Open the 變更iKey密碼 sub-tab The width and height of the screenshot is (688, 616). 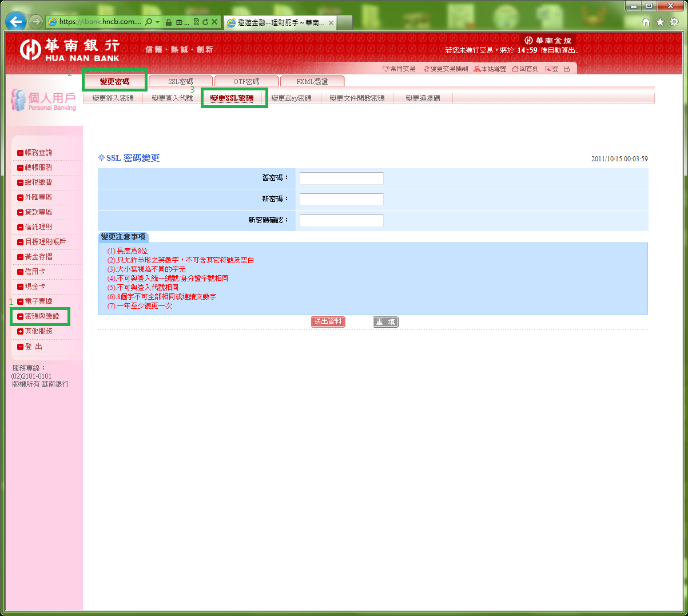[291, 98]
